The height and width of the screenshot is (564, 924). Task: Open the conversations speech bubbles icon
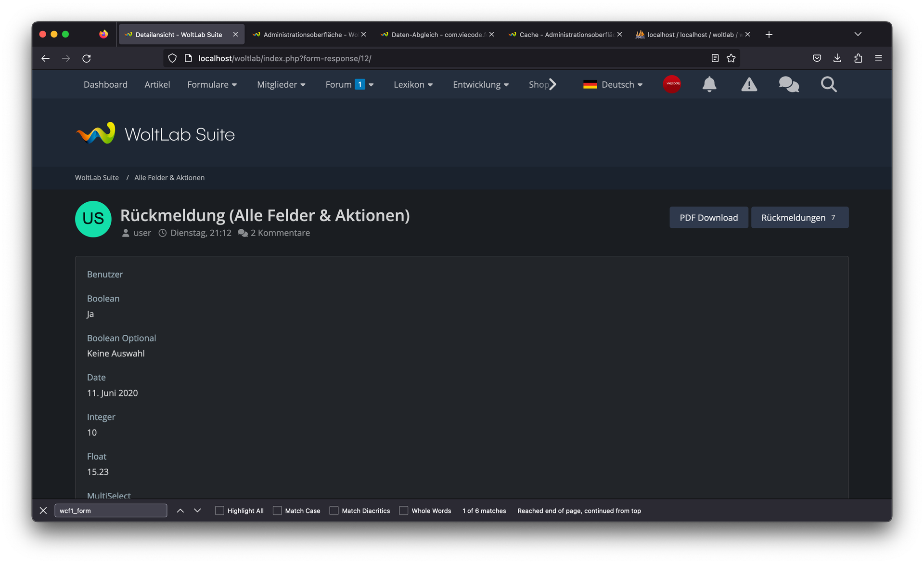pos(789,84)
